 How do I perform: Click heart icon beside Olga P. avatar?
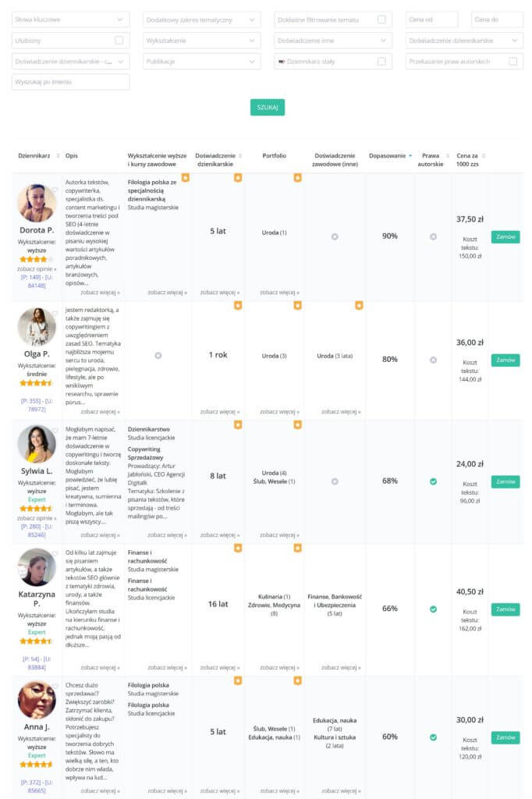[x=55, y=314]
